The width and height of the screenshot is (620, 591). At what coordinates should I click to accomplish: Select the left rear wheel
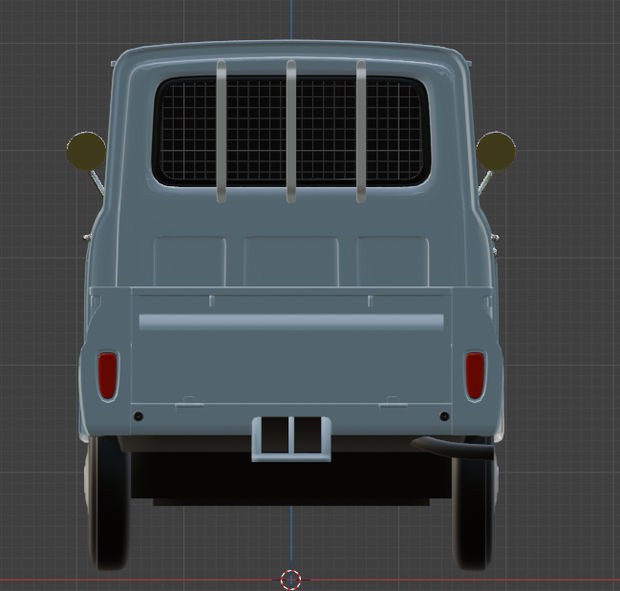coord(108,502)
